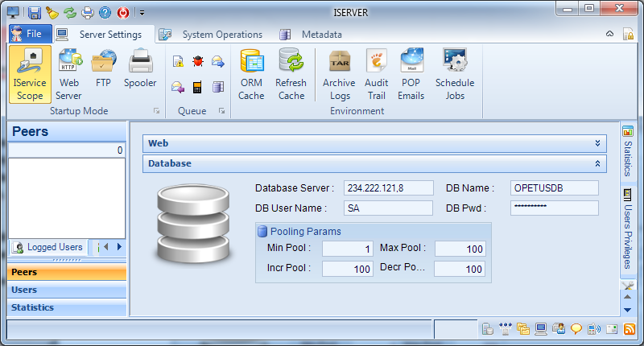Open Queue group dialog launcher

(x=222, y=111)
